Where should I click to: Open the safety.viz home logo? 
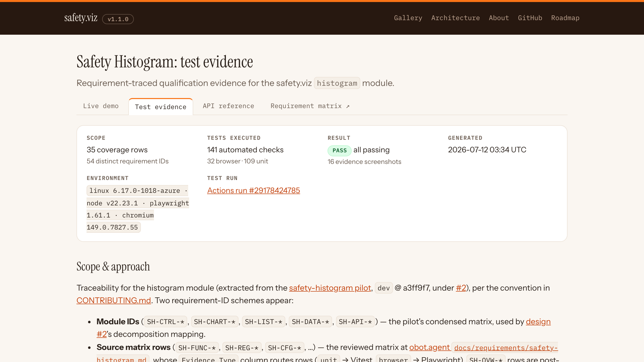coord(81,18)
